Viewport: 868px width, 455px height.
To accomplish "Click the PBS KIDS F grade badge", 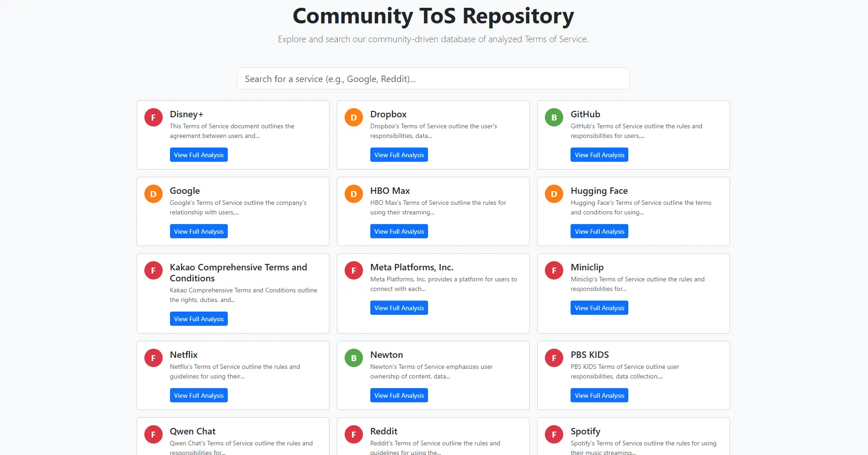I will (x=554, y=358).
